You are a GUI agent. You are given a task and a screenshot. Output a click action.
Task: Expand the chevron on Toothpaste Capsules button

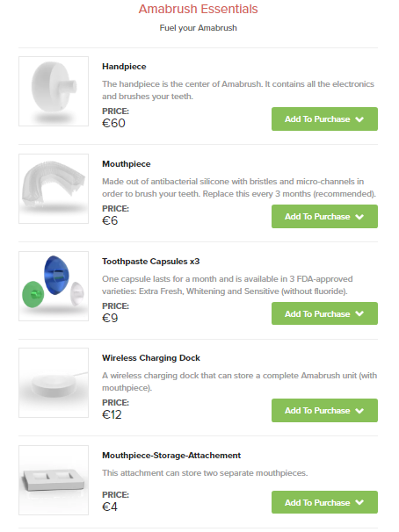click(359, 313)
